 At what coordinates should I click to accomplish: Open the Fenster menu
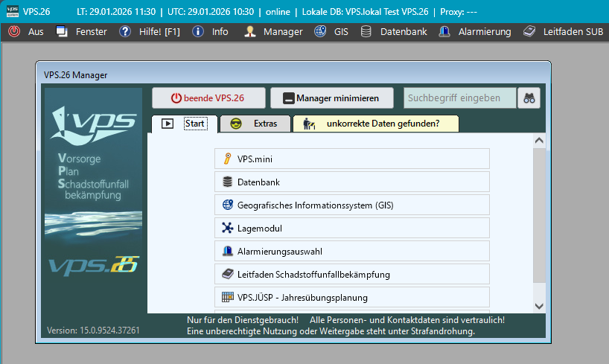click(x=82, y=32)
